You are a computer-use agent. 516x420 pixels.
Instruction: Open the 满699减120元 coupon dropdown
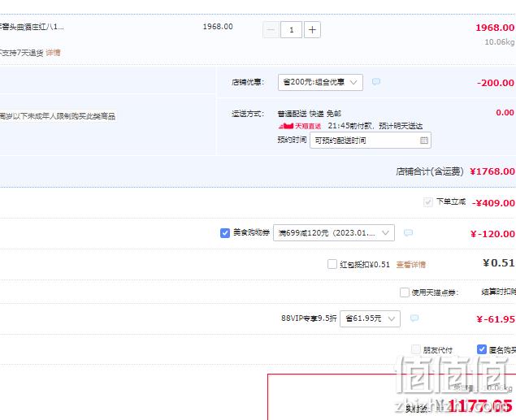(x=334, y=233)
